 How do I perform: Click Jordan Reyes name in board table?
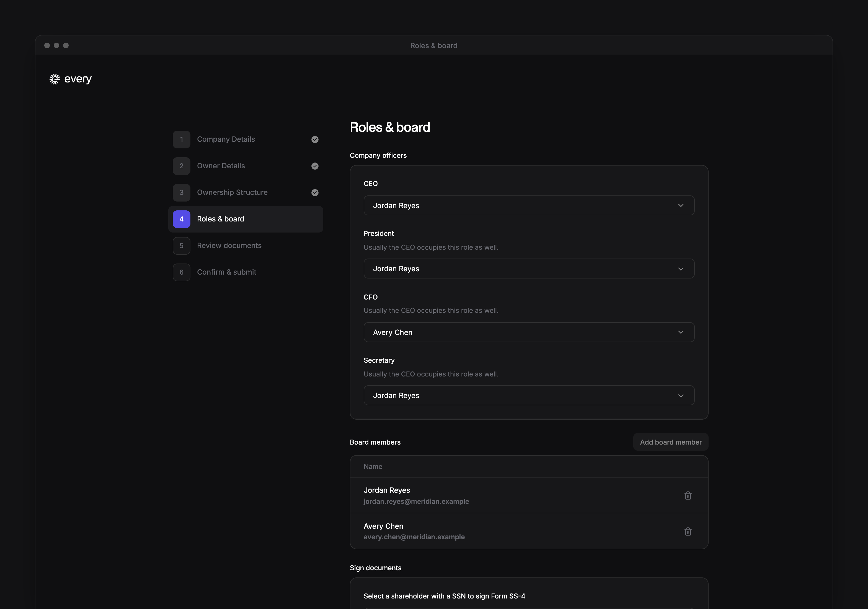tap(387, 490)
